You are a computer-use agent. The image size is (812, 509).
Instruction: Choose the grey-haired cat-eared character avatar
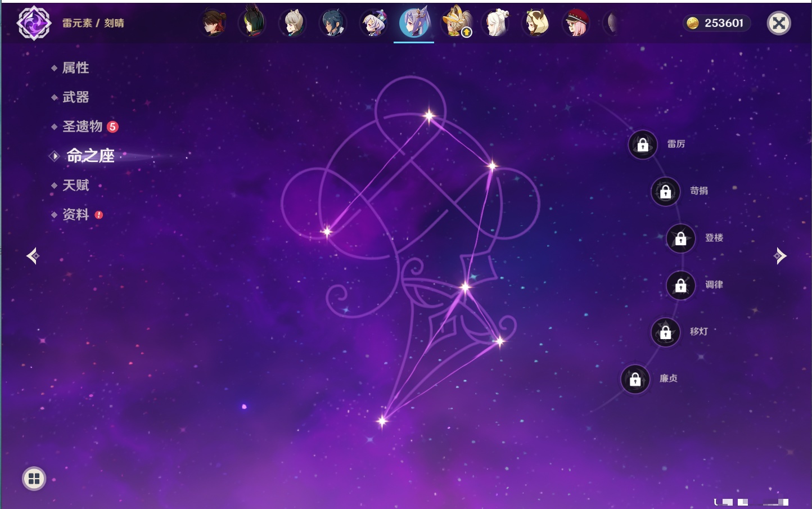point(293,23)
